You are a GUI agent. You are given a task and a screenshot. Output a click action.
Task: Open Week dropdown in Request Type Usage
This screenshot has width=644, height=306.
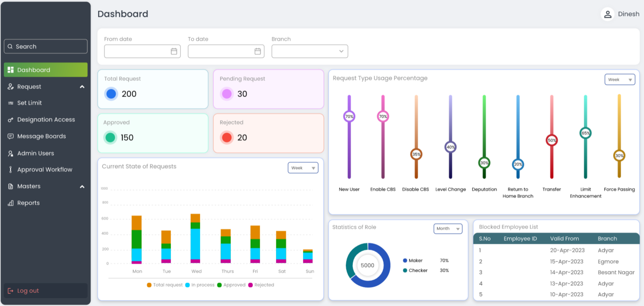pos(620,80)
